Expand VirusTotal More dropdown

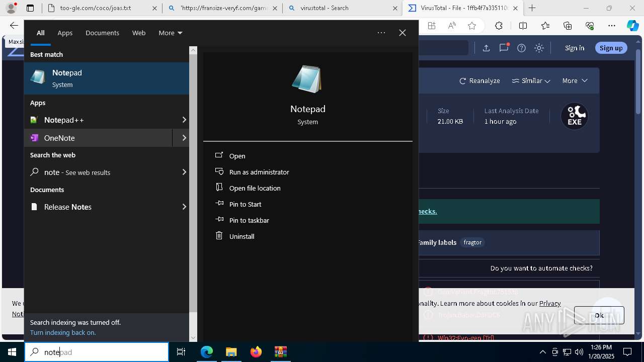[x=575, y=80]
